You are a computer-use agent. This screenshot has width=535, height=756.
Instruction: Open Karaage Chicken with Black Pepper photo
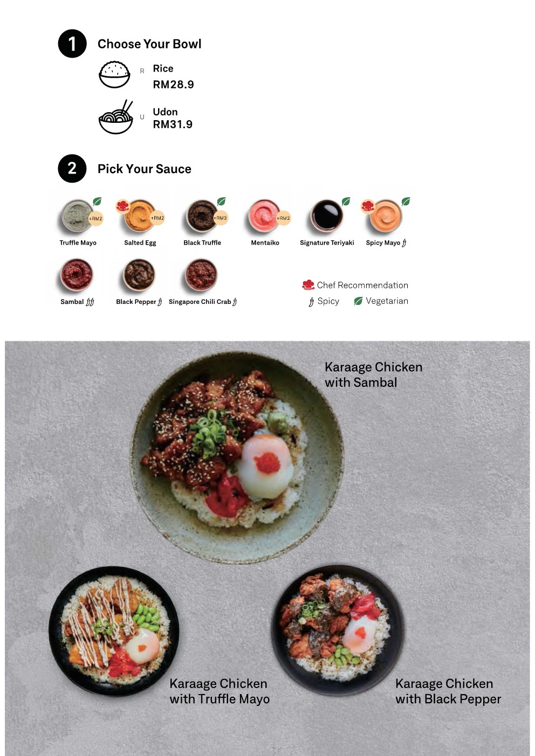(x=338, y=630)
